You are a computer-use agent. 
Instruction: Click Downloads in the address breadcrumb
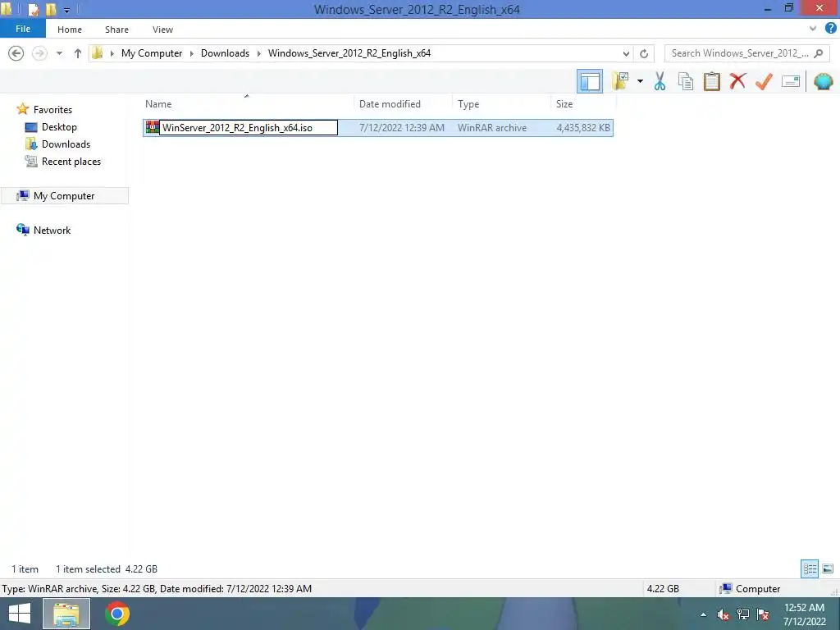click(x=225, y=53)
